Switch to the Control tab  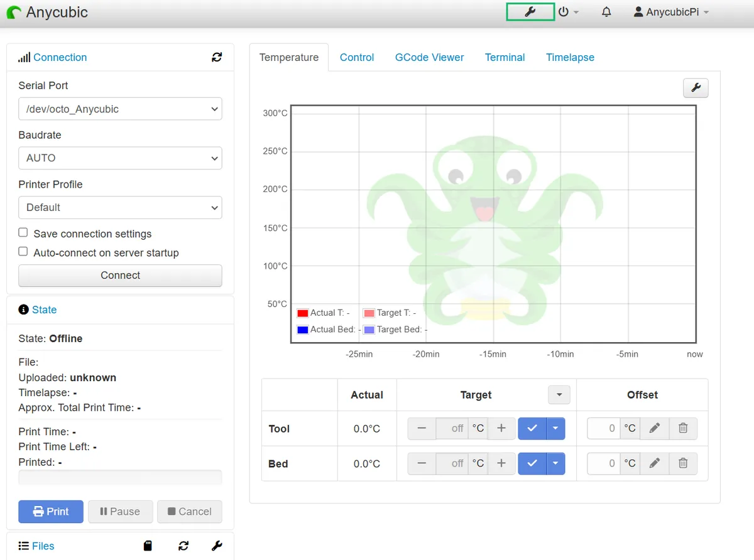357,57
